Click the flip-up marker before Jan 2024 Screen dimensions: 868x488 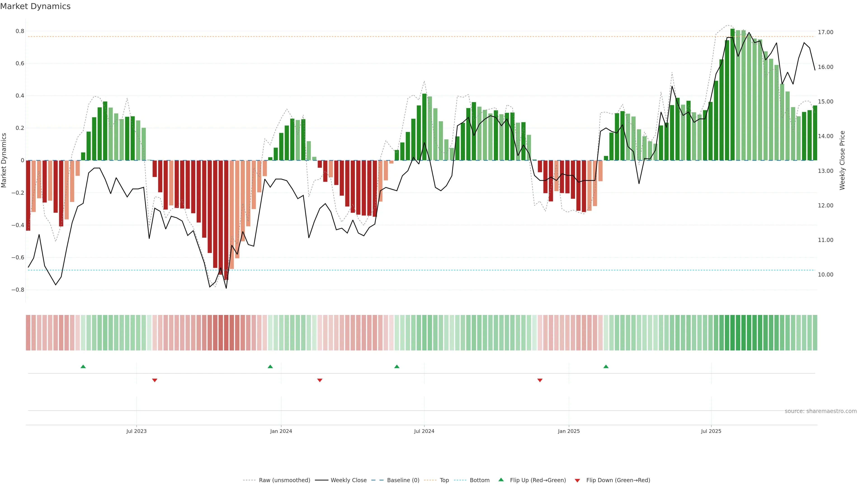click(270, 366)
